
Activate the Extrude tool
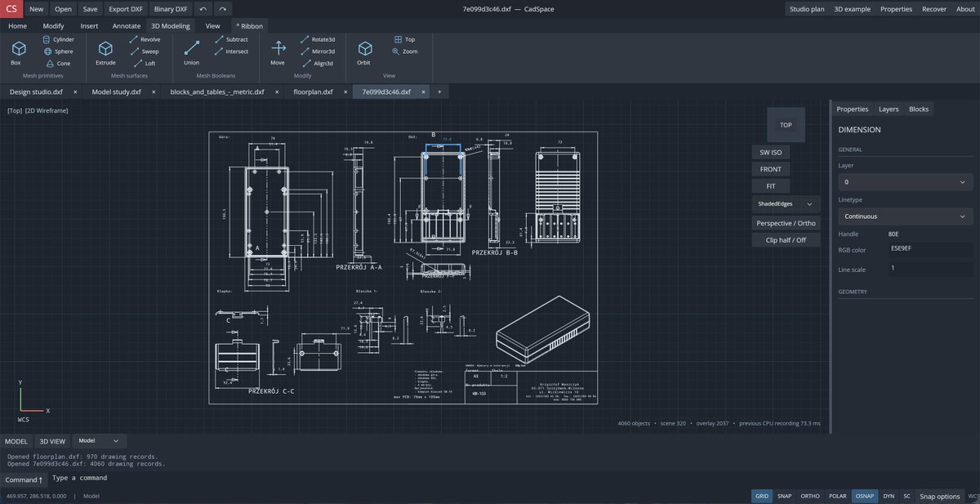pos(105,53)
